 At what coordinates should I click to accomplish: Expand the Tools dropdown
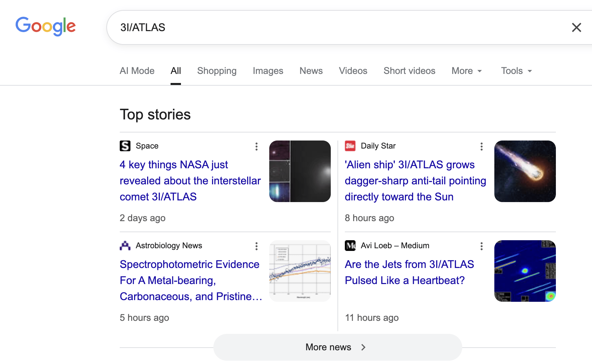[516, 71]
